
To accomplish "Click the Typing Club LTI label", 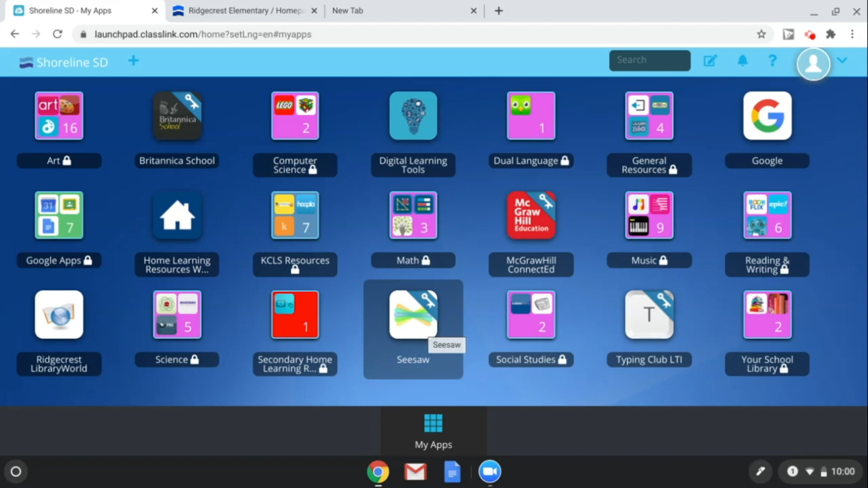I will pos(649,360).
